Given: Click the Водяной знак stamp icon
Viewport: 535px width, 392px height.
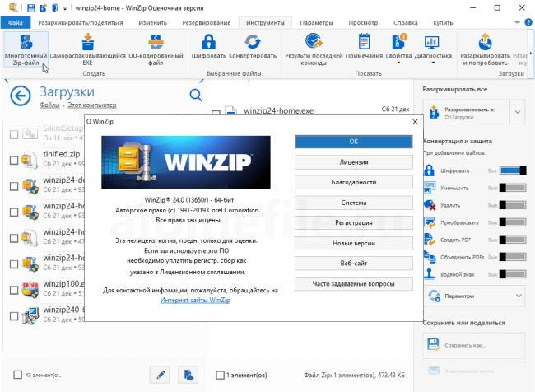Looking at the screenshot, I should point(429,274).
